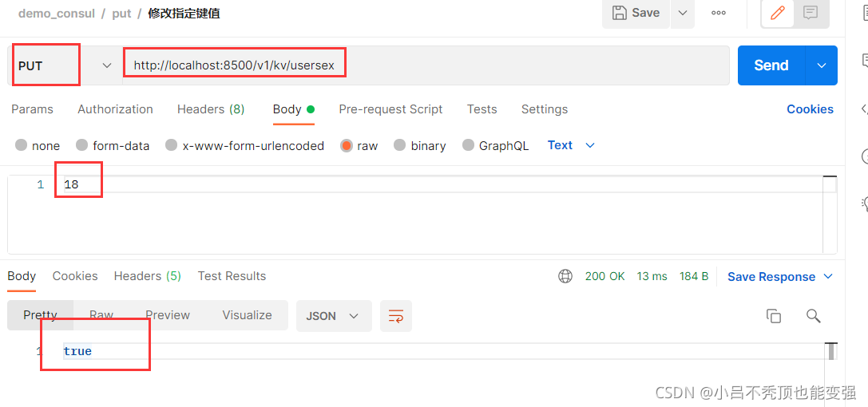Viewport: 868px width, 407px height.
Task: Select the binary body type
Action: click(x=419, y=145)
